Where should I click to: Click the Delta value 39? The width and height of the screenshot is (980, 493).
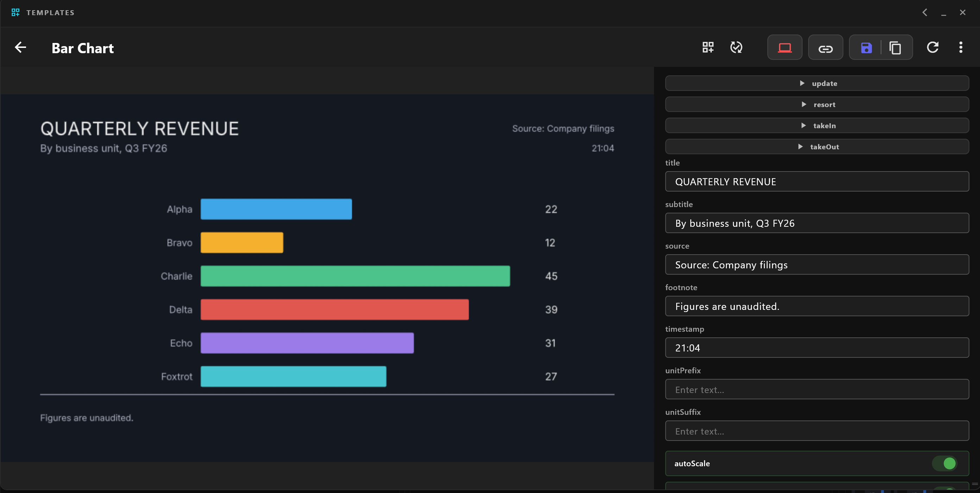pyautogui.click(x=551, y=310)
